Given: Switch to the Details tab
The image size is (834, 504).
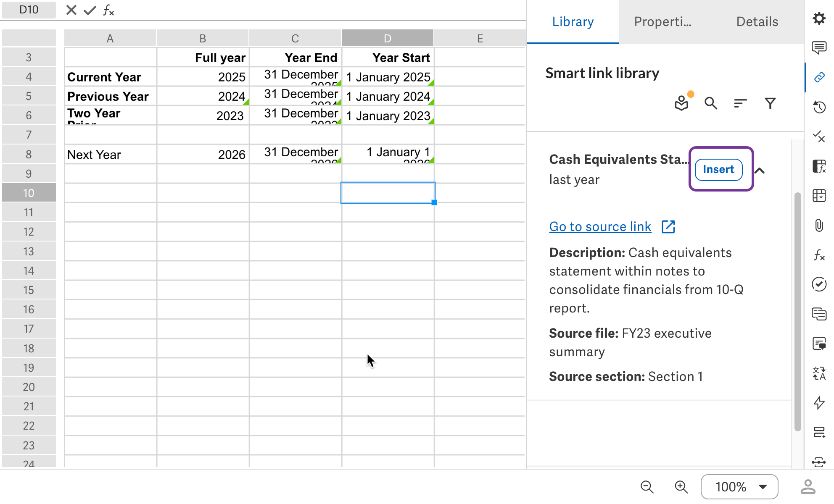Looking at the screenshot, I should pyautogui.click(x=757, y=21).
